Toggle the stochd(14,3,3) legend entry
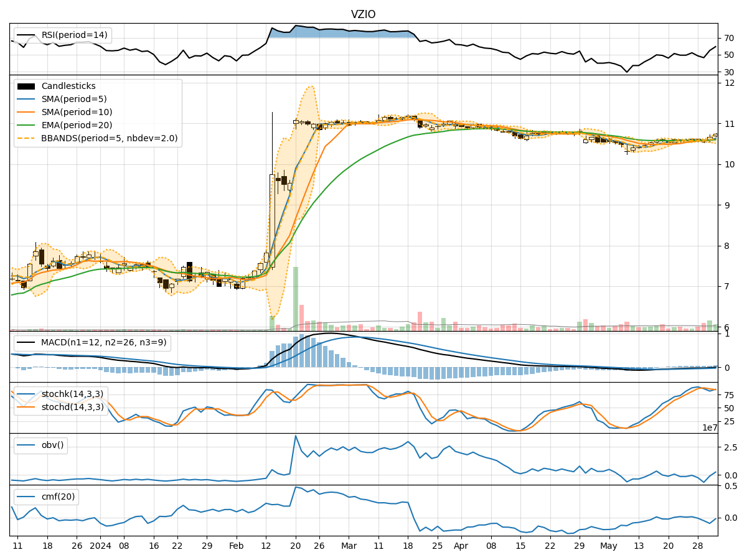The width and height of the screenshot is (747, 560). coord(26,408)
